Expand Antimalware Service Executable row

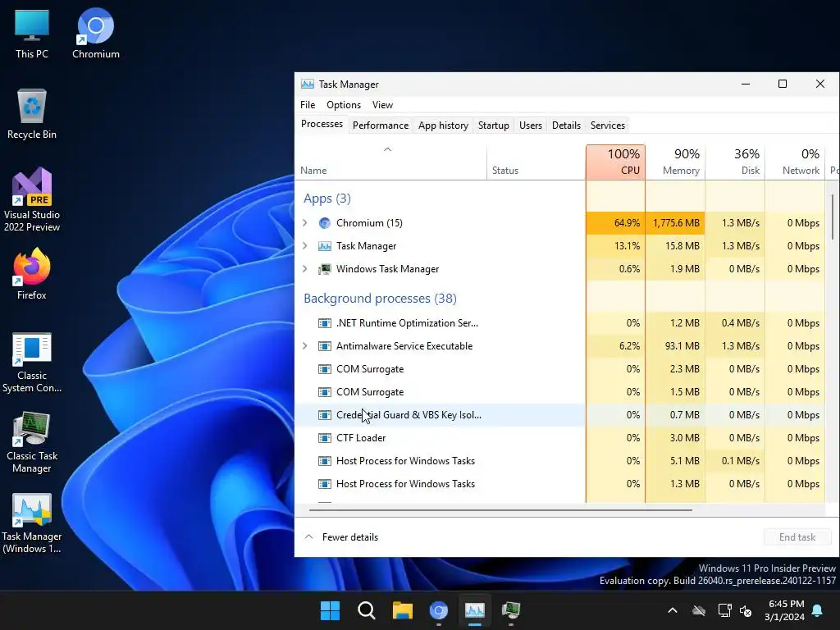tap(305, 346)
